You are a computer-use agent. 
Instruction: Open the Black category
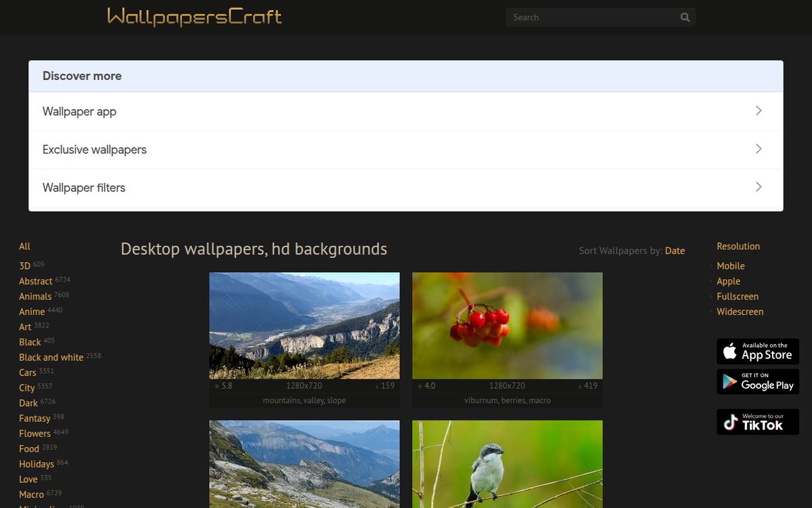pos(30,342)
